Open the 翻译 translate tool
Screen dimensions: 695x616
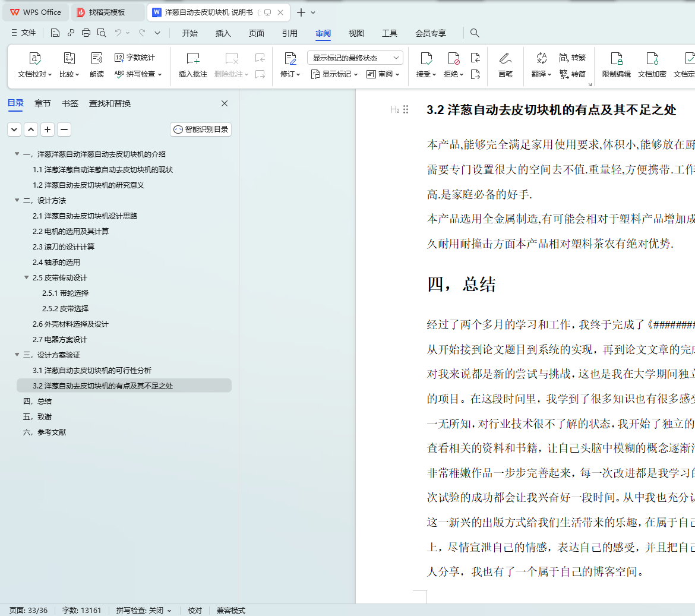pos(541,65)
